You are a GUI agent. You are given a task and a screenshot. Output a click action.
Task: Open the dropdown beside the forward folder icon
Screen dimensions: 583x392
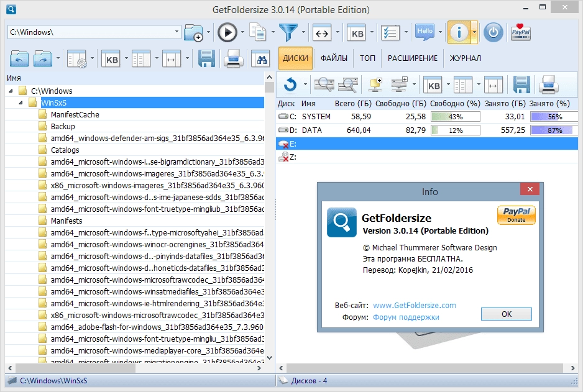pos(58,59)
